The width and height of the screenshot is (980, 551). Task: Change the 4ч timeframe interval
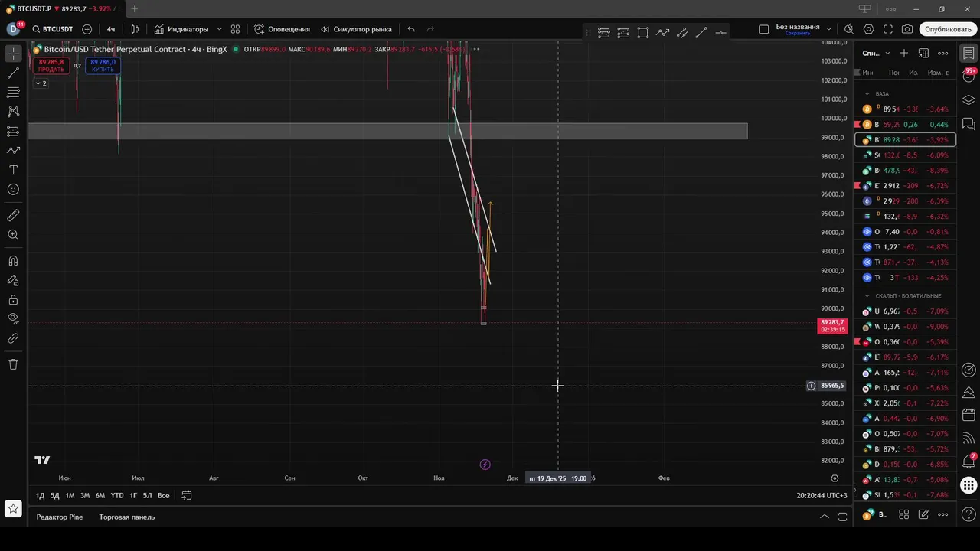(x=111, y=29)
